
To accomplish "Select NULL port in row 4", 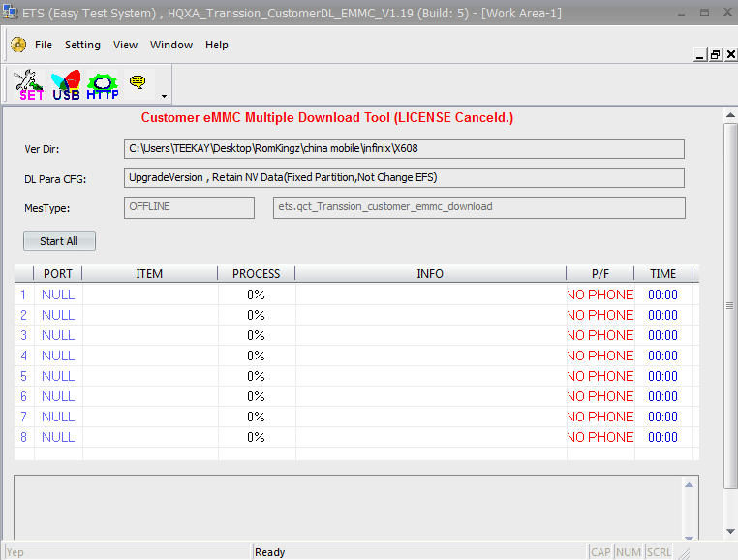I will click(x=58, y=356).
